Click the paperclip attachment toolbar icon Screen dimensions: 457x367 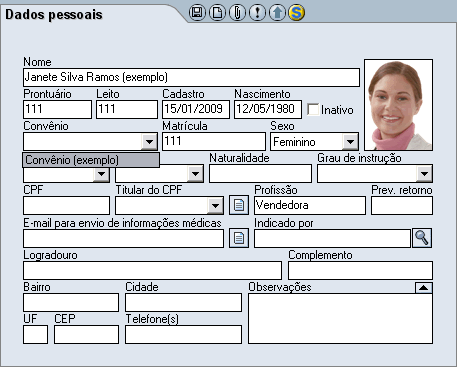(x=237, y=13)
